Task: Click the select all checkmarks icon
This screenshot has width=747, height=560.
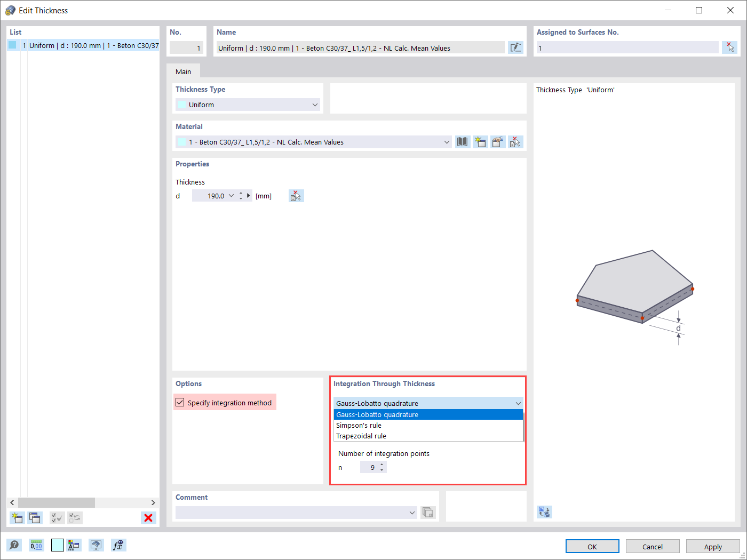Action: (x=57, y=518)
